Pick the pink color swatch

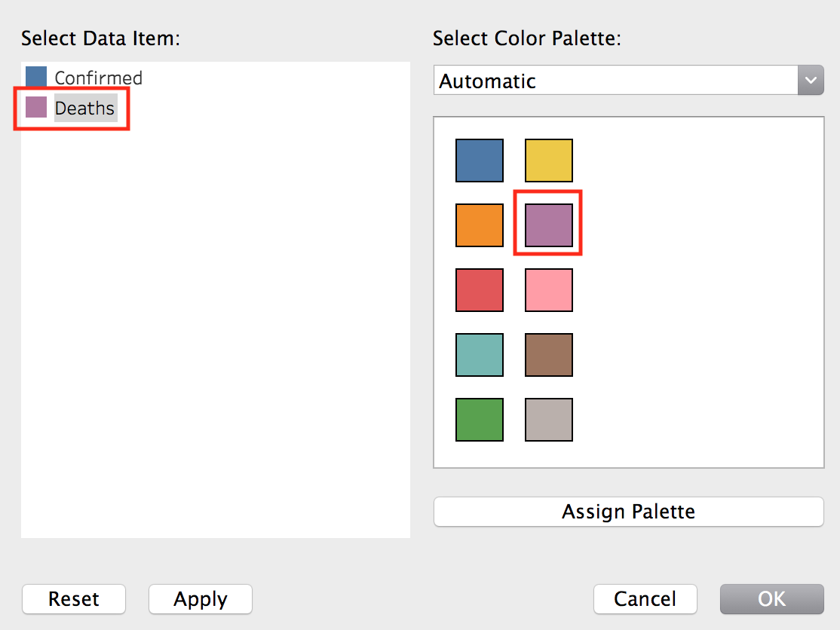pos(548,289)
